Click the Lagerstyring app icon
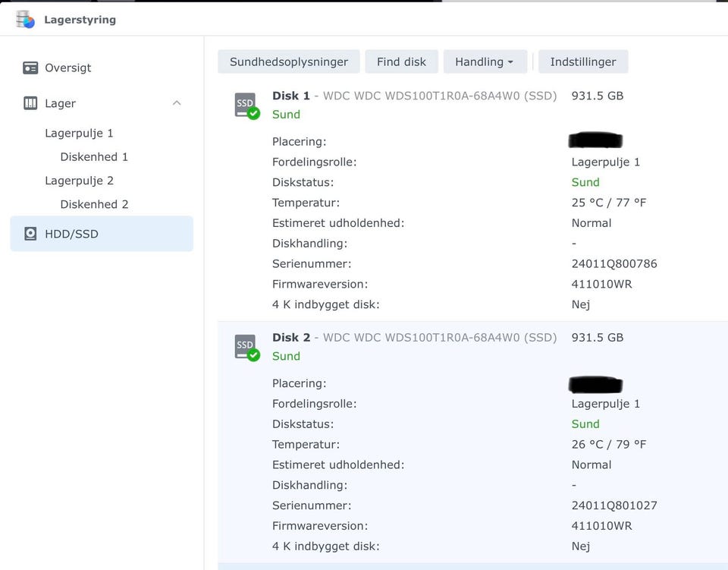Image resolution: width=728 pixels, height=570 pixels. (x=25, y=20)
